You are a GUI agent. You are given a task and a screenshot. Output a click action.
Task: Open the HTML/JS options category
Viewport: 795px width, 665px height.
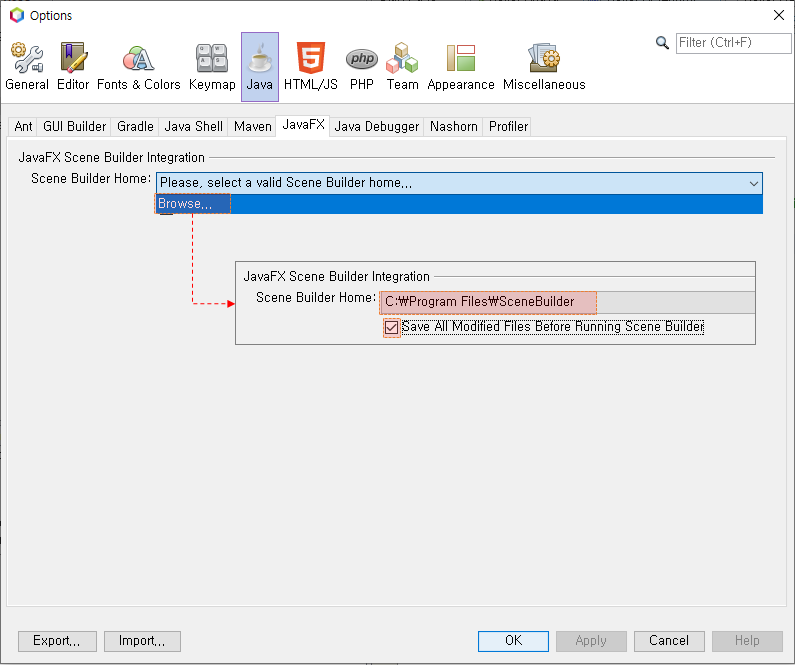(310, 67)
